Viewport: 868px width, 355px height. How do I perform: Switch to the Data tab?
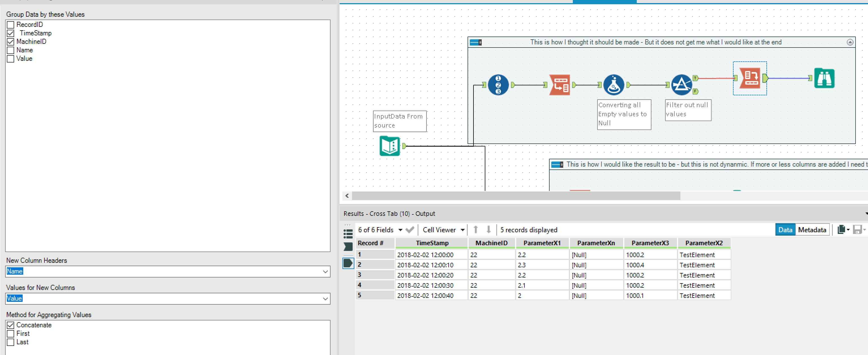(x=785, y=230)
